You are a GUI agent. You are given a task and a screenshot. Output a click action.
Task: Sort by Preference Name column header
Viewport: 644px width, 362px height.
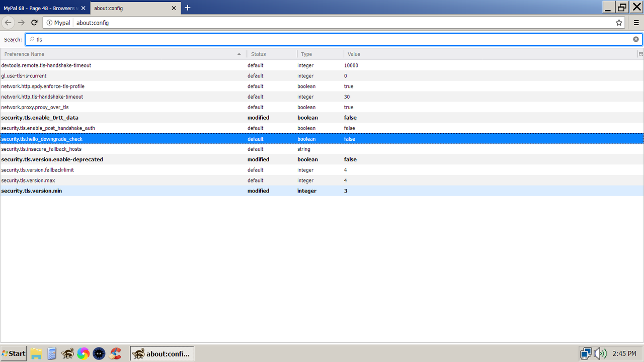tap(123, 54)
